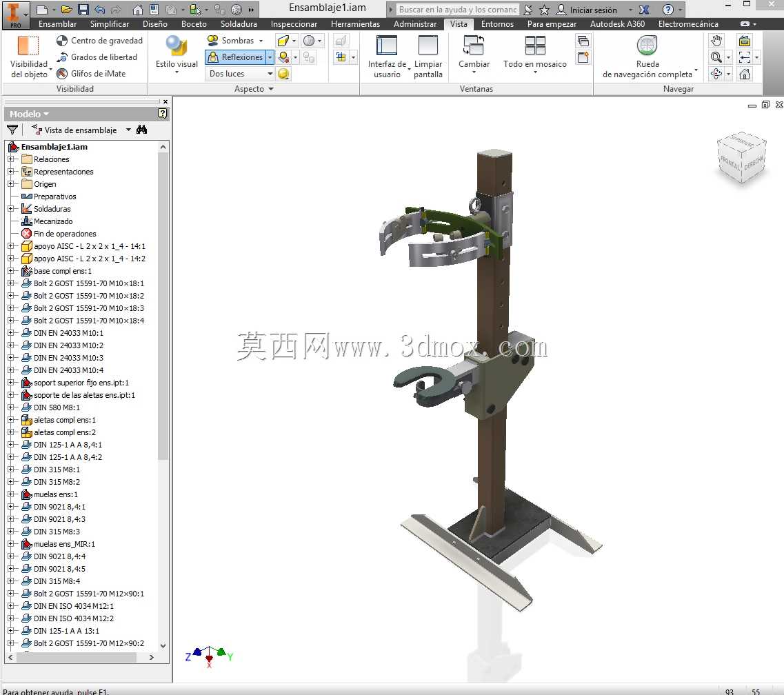Open the Herramientas ribbon tab
The image size is (784, 695).
tap(356, 24)
